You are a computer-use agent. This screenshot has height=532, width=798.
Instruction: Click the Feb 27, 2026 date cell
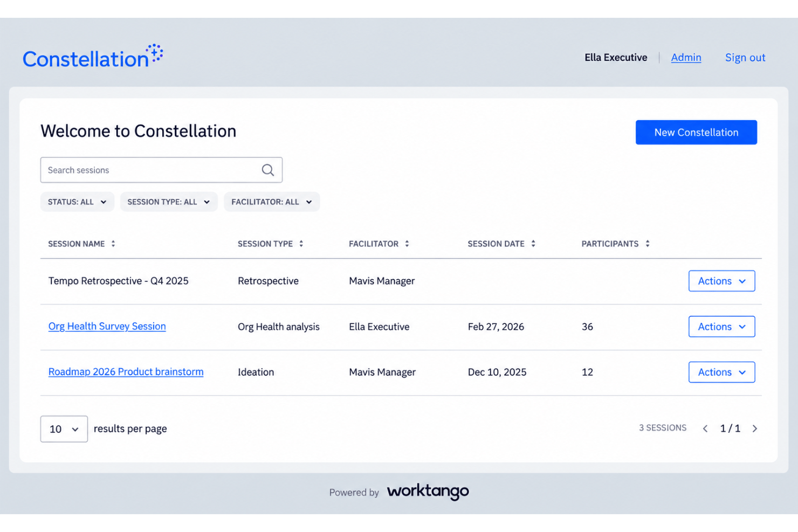[x=496, y=327]
